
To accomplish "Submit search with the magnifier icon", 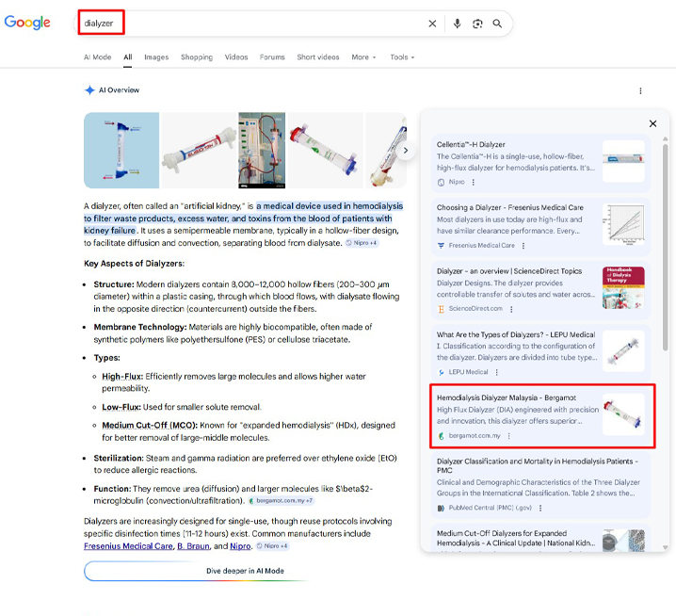I will click(497, 24).
